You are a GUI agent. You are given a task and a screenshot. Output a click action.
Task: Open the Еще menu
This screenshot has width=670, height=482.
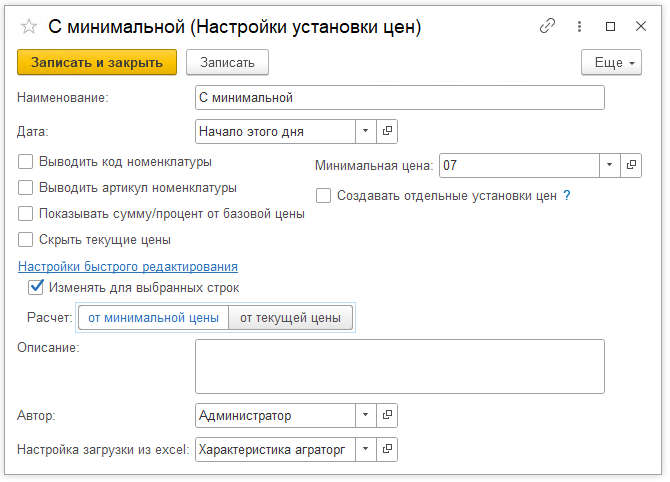[610, 62]
